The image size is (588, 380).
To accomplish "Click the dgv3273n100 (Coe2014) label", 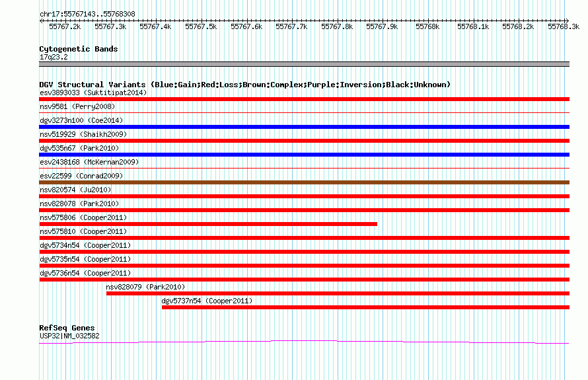I will click(x=81, y=120).
